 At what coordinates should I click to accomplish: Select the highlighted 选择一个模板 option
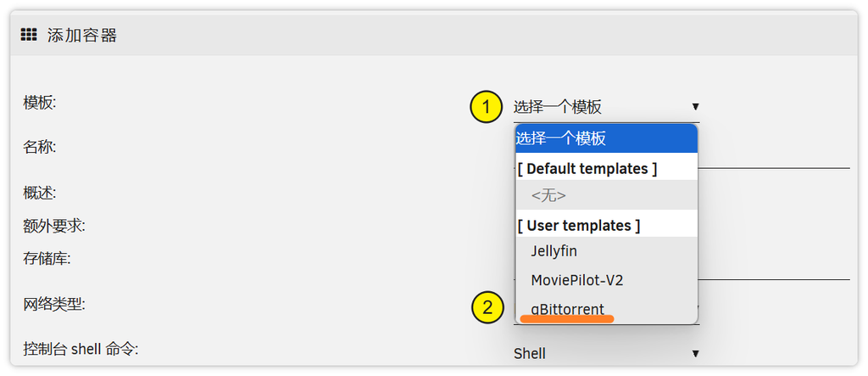coord(605,137)
